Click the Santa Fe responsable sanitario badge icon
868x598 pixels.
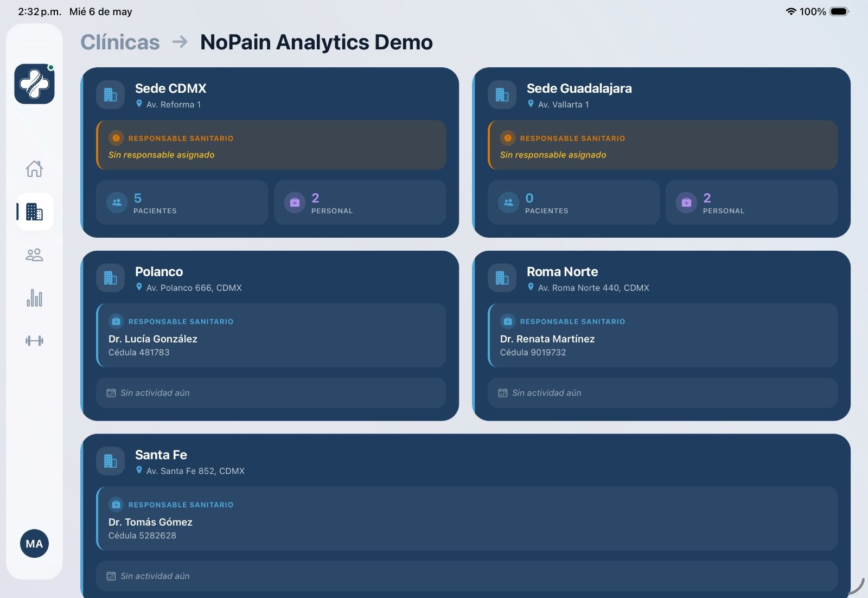pyautogui.click(x=116, y=505)
